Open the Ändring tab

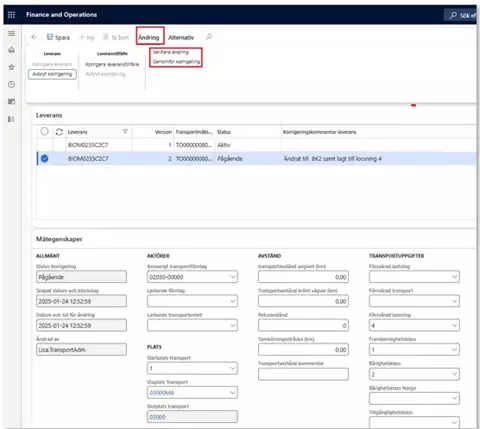[x=149, y=37]
